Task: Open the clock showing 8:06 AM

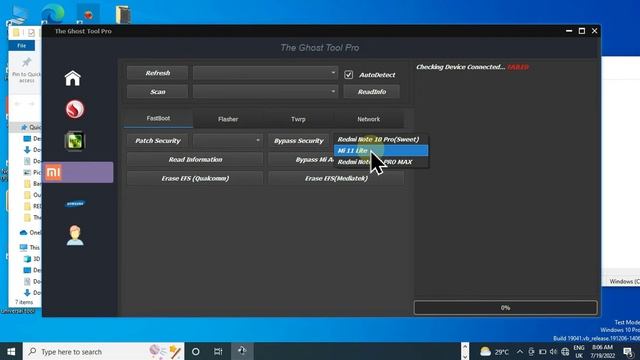Action: tap(602, 351)
